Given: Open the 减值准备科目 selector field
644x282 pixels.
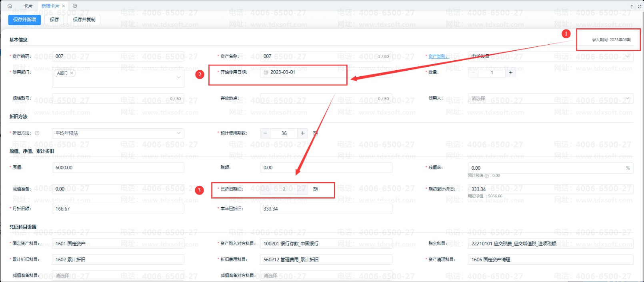Looking at the screenshot, I should [x=118, y=276].
